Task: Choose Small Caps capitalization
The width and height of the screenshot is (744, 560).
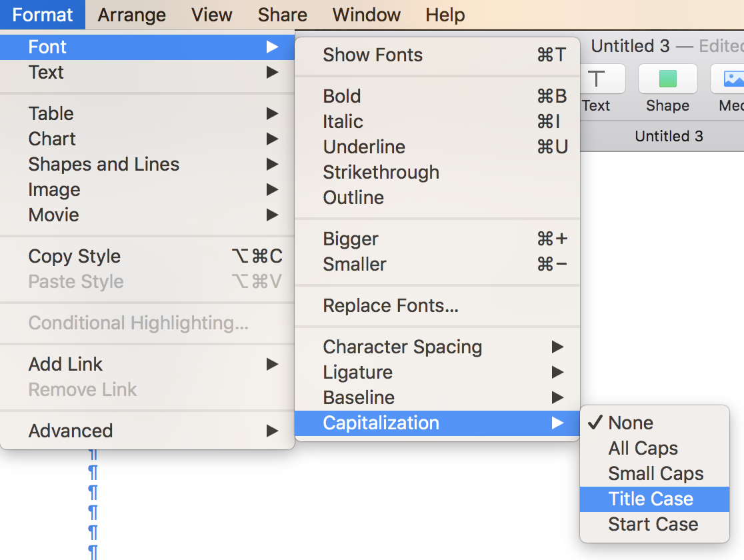Action: click(655, 473)
